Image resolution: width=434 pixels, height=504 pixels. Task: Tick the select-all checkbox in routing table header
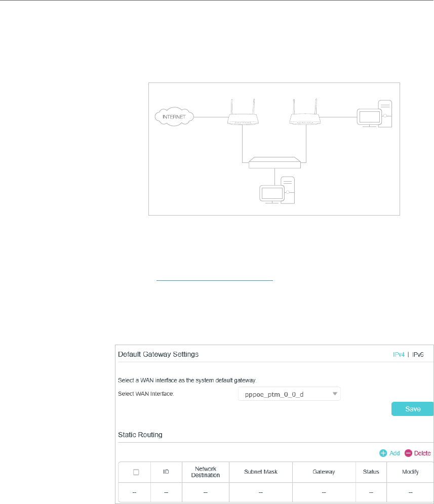pyautogui.click(x=136, y=472)
